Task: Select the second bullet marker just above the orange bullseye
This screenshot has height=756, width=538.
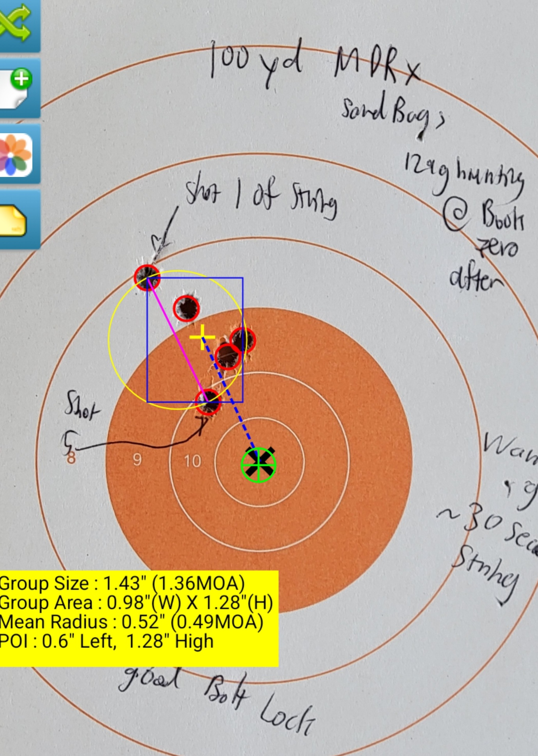Action: coord(186,308)
